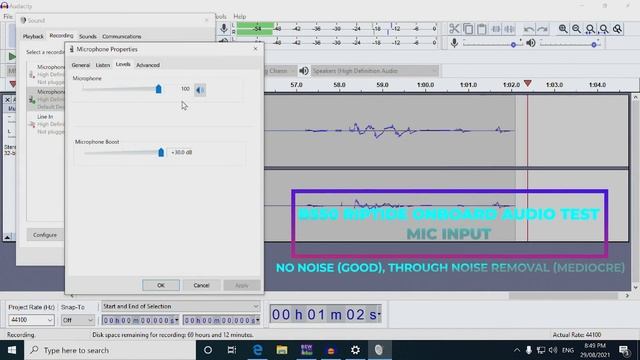Click the green Play button in Audacity
Screen dimensions: 640x360
12,56
